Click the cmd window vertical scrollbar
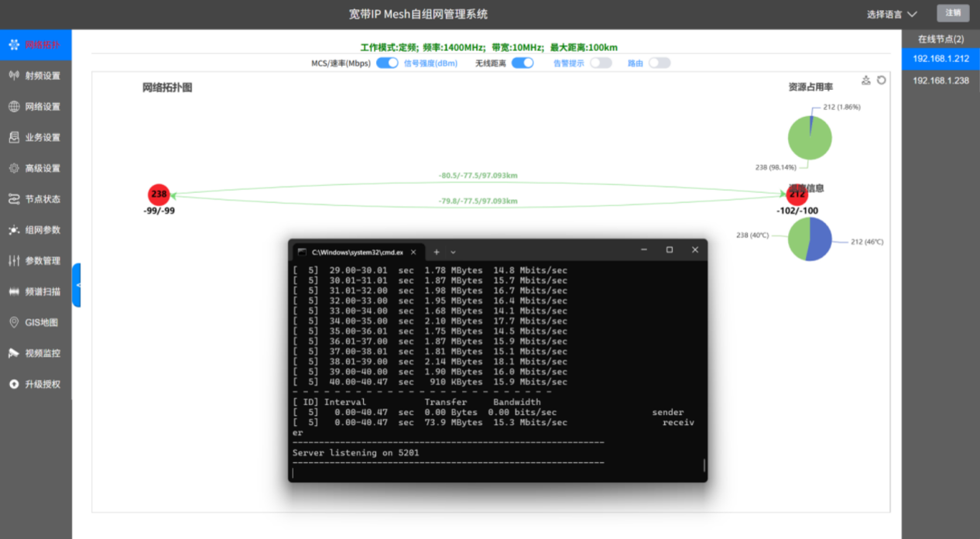The image size is (980, 539). [x=704, y=465]
